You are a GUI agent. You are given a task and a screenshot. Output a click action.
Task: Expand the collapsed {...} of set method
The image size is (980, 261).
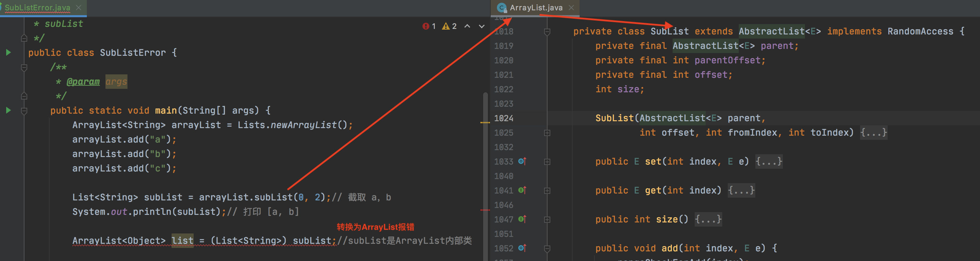coord(769,161)
